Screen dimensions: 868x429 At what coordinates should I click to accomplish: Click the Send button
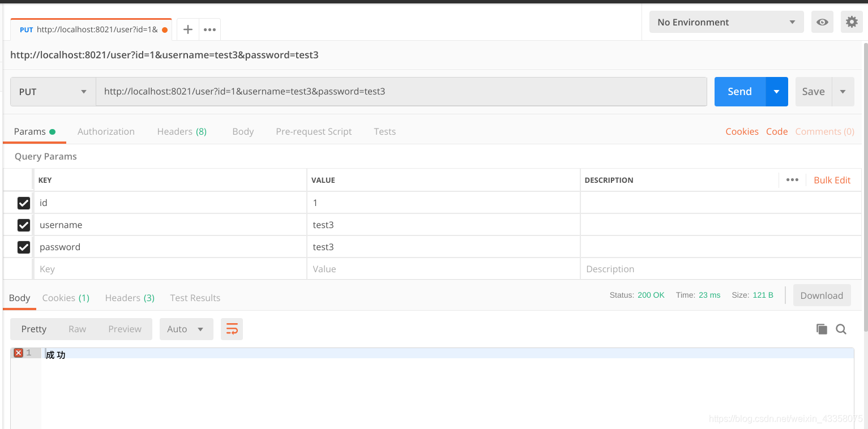coord(740,92)
